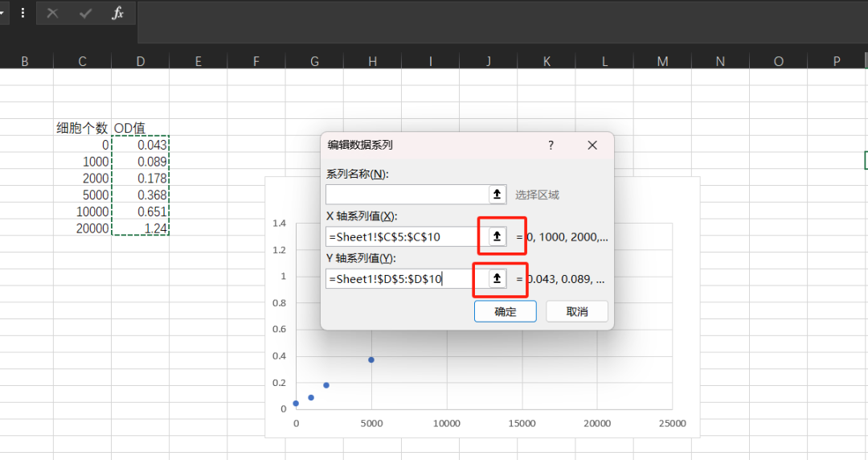
Task: Click the Insert Function fx icon
Action: point(117,14)
